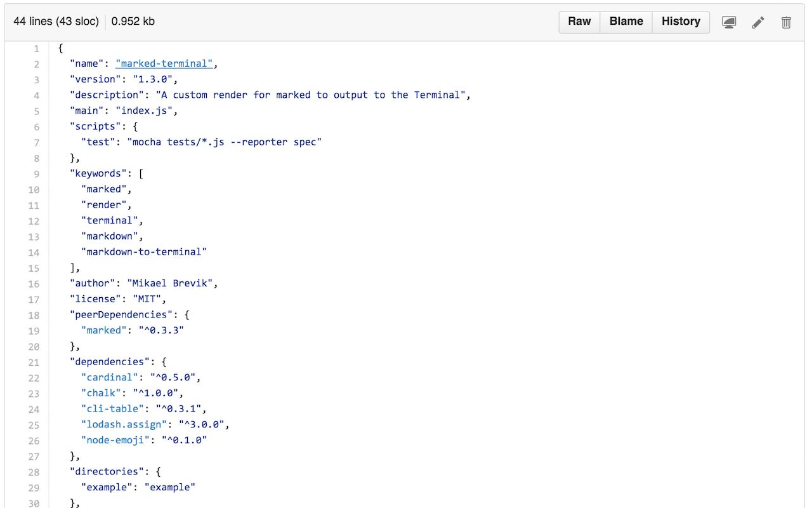Open the Raw file view

click(x=579, y=22)
